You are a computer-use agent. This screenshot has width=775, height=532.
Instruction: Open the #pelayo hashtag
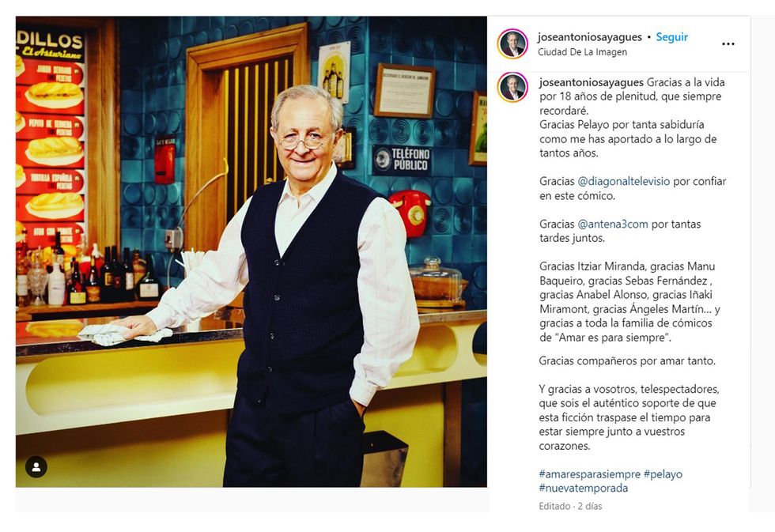[x=663, y=474]
